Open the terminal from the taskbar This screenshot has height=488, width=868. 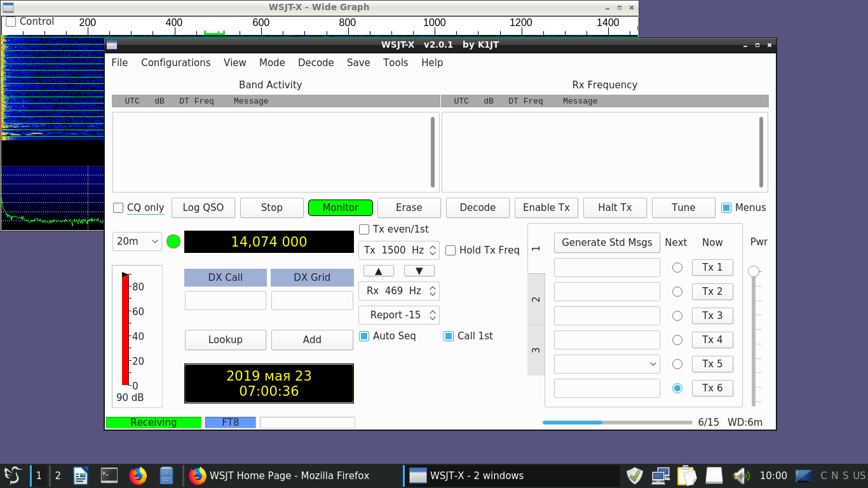click(109, 475)
